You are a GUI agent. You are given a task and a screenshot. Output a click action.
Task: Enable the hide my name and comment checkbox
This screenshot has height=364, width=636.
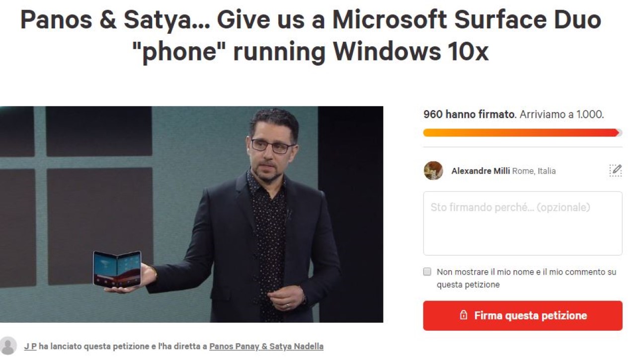click(427, 272)
